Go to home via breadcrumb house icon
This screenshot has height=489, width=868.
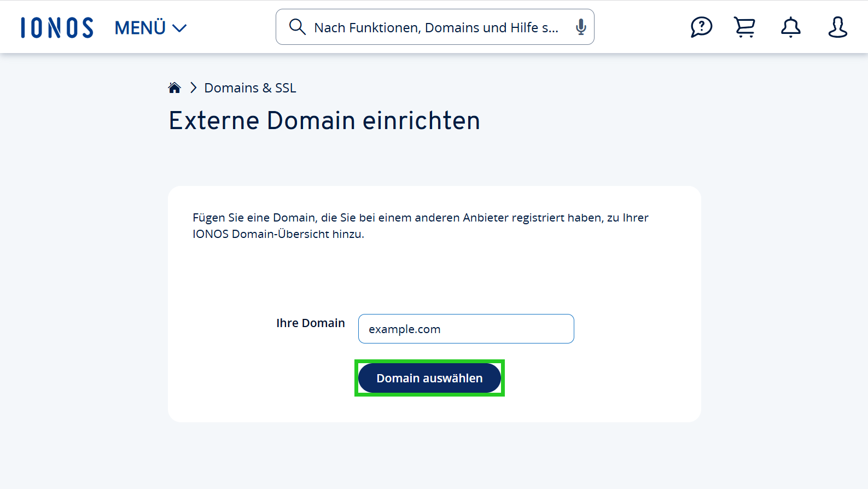click(x=174, y=88)
